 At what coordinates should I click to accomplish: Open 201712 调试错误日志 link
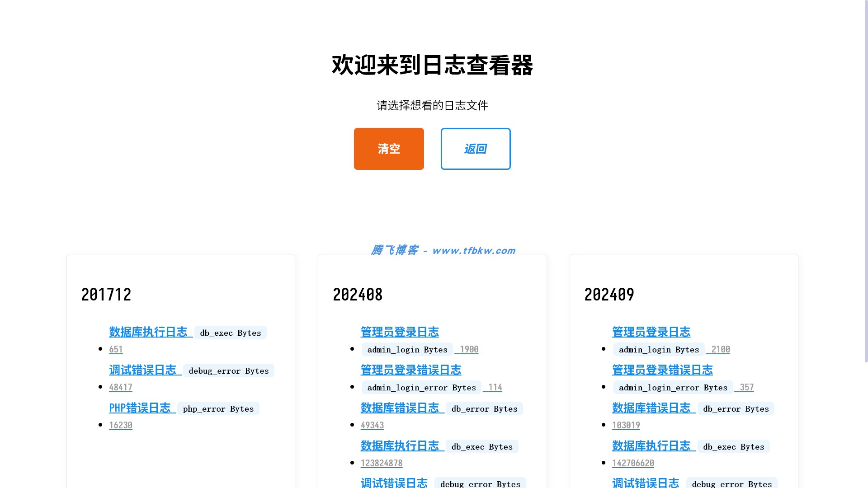[x=142, y=370]
